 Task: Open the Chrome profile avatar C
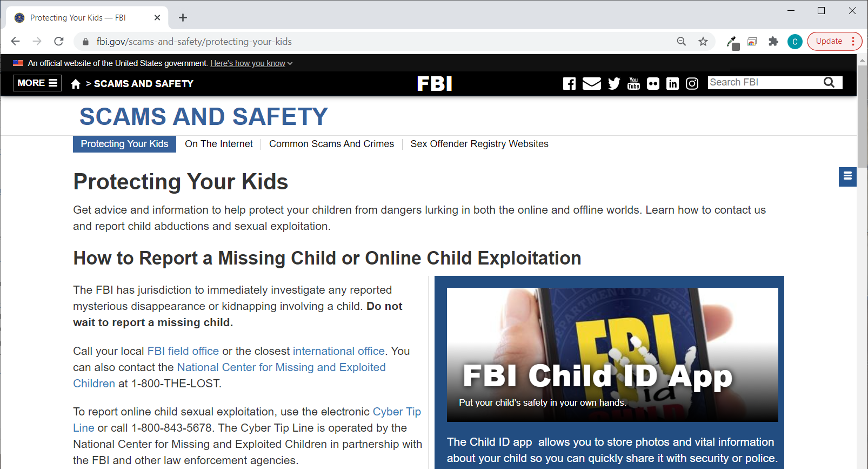click(x=795, y=42)
